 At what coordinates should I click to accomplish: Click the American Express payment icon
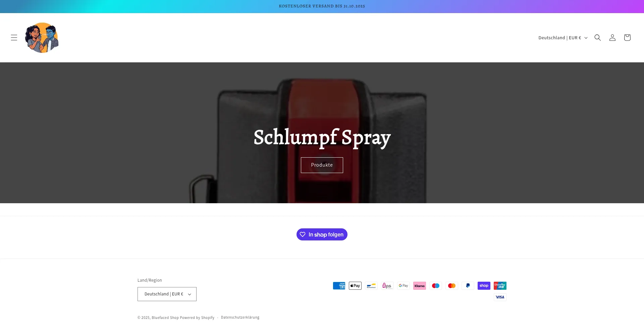tap(339, 286)
